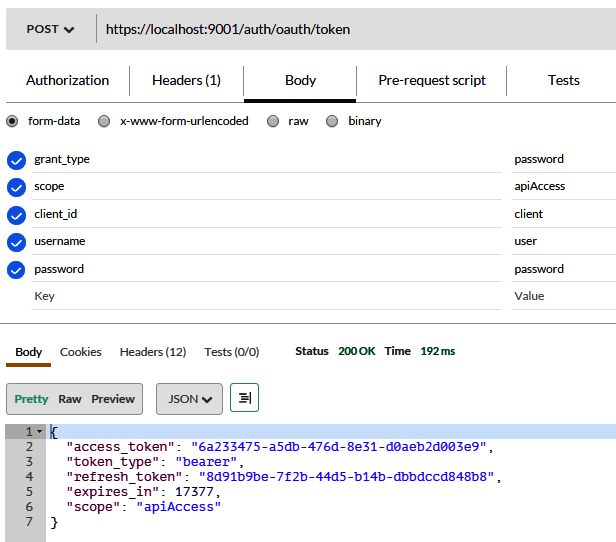Edit the client value field
The width and height of the screenshot is (616, 542).
[x=564, y=214]
